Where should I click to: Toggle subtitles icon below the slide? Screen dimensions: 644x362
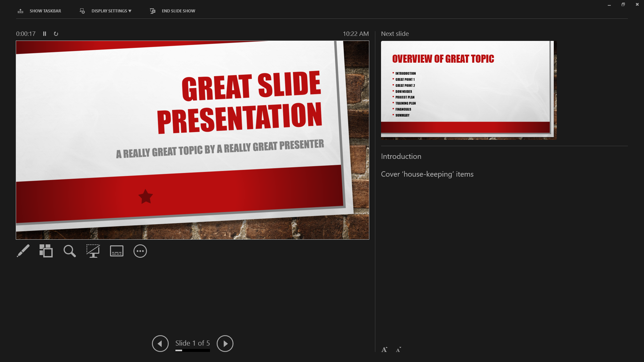pyautogui.click(x=117, y=251)
